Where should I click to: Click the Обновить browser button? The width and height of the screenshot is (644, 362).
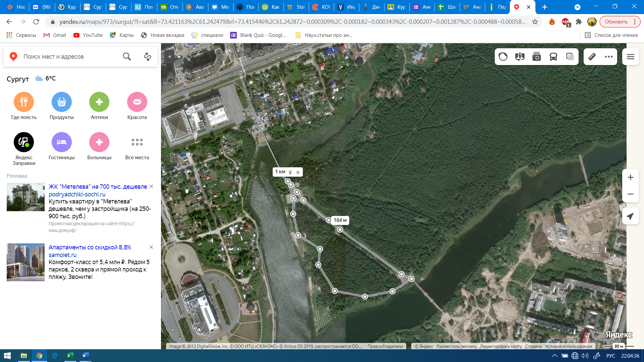616,22
